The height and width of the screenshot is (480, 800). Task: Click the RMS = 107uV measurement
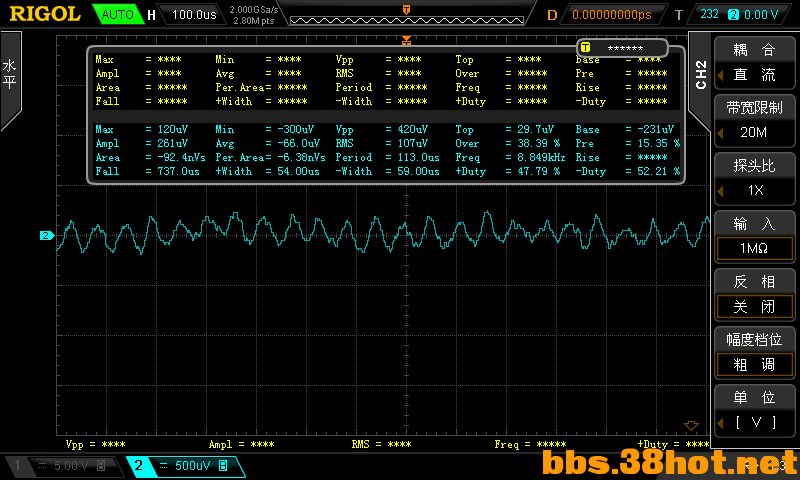coord(382,143)
